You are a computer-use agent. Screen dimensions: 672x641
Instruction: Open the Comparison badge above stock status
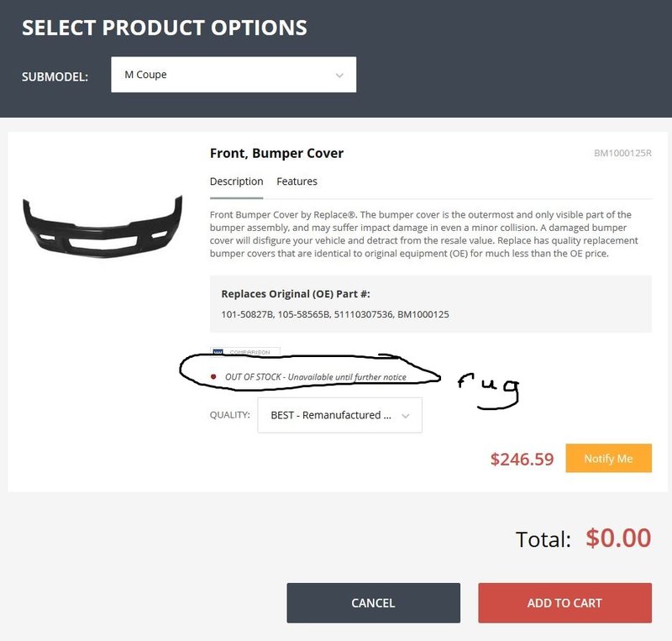point(245,352)
